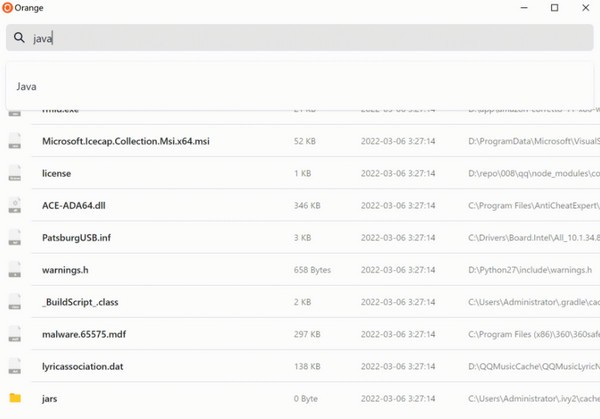The height and width of the screenshot is (419, 600).
Task: Choose the Java search suggestion
Action: coord(27,87)
